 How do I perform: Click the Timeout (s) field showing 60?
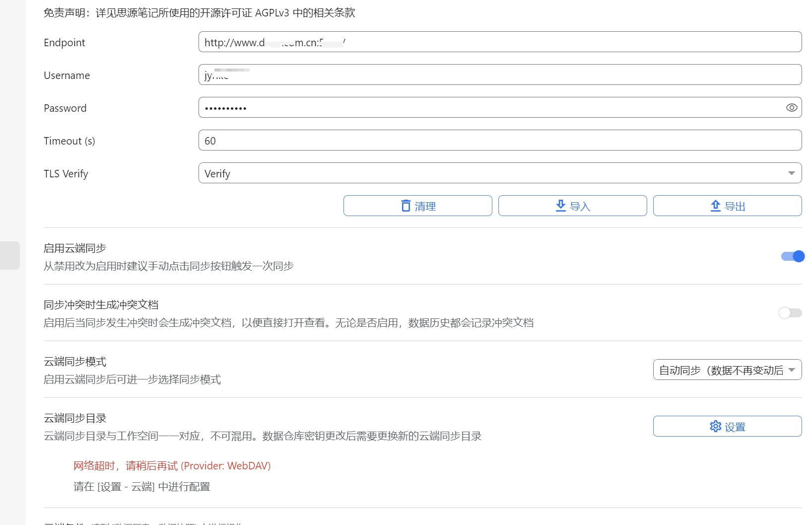(499, 140)
